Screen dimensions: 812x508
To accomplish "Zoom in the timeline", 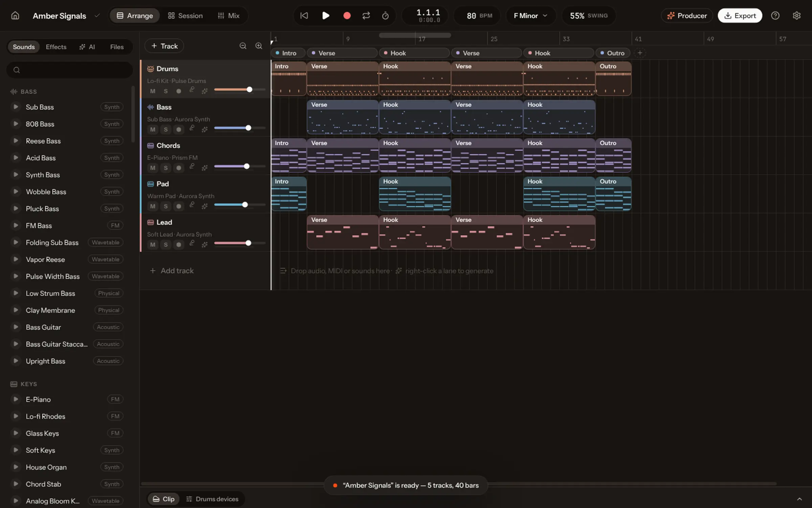I will (259, 46).
